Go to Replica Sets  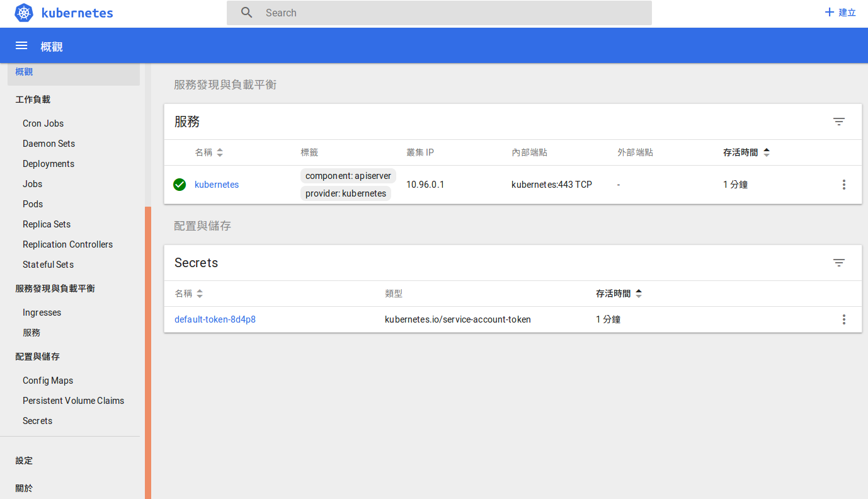click(x=47, y=224)
